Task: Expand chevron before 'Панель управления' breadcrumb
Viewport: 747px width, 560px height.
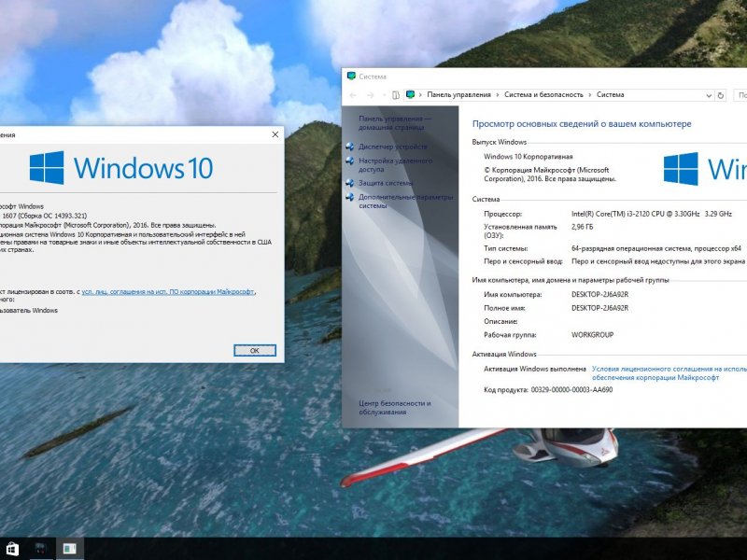Action: [x=421, y=95]
